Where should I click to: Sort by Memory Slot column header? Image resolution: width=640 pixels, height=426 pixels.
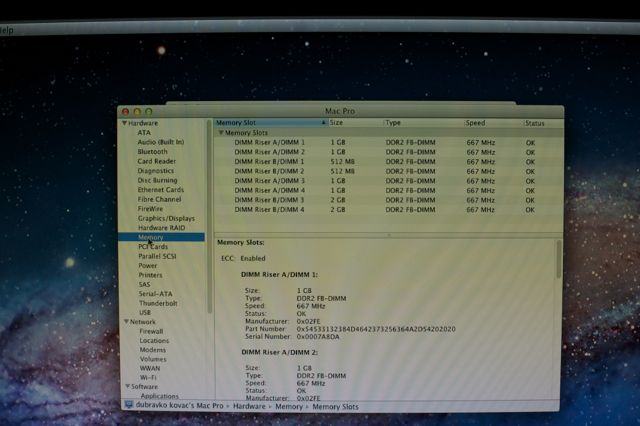coord(271,123)
